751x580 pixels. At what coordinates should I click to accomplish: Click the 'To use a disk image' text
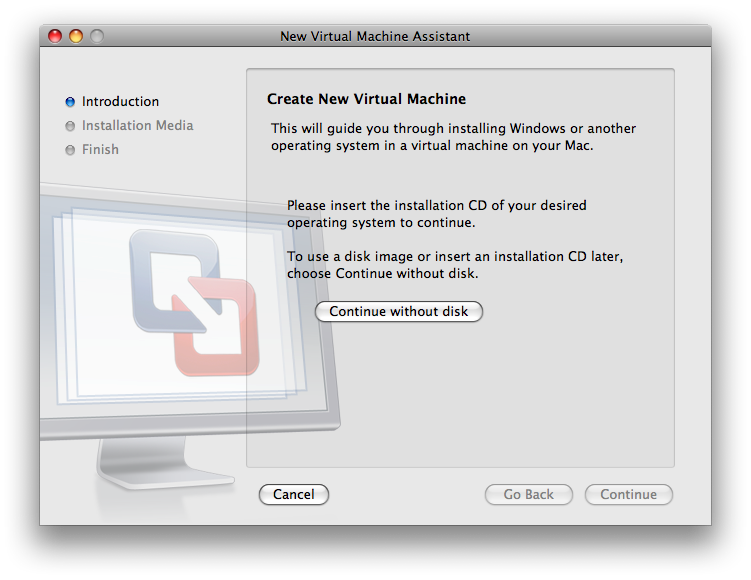click(455, 265)
